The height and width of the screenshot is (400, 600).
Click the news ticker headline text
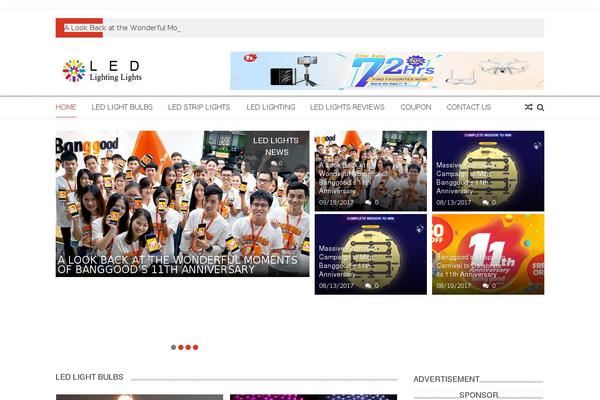coord(122,28)
